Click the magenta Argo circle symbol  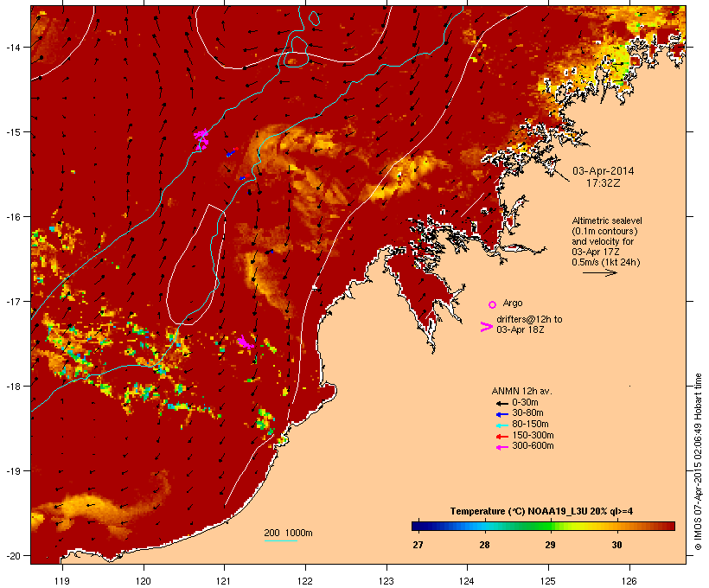[x=492, y=304]
